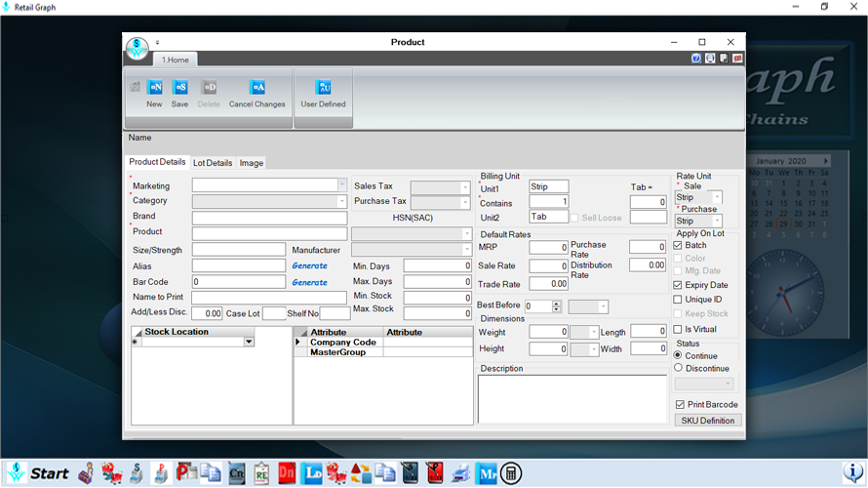Open the Manufacturer dropdown
868x488 pixels.
click(x=466, y=250)
